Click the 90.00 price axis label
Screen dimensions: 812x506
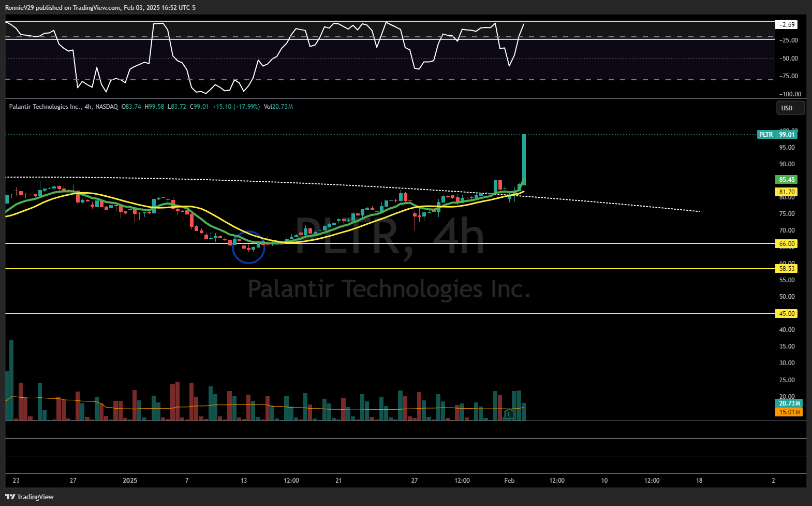pyautogui.click(x=787, y=164)
